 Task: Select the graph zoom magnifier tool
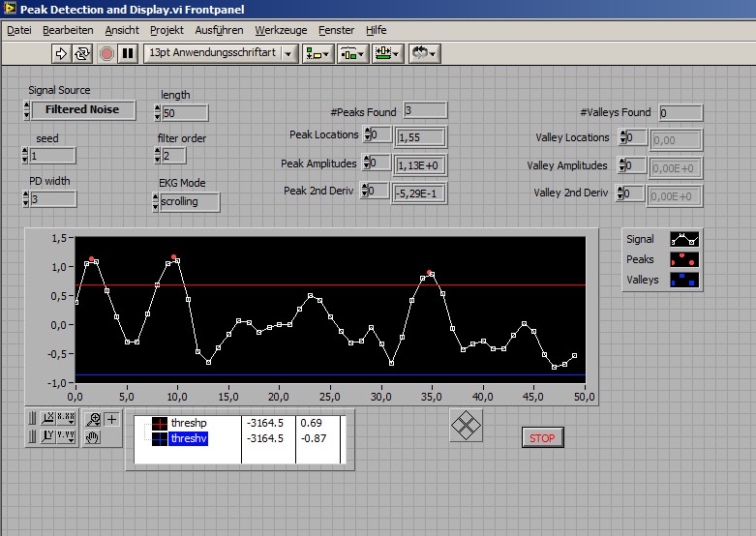coord(93,419)
